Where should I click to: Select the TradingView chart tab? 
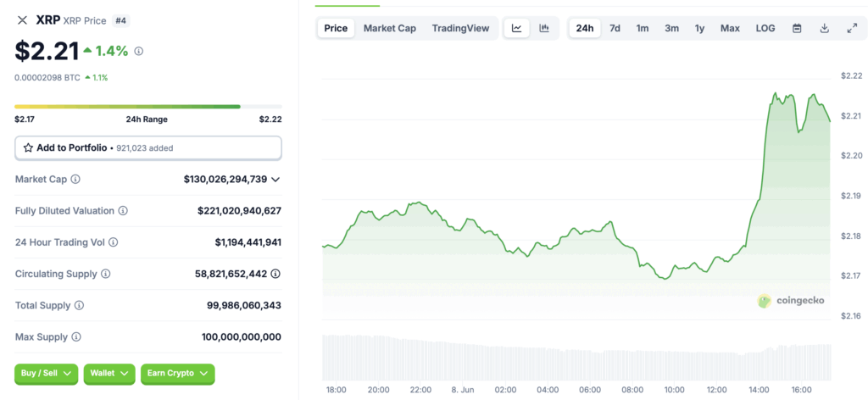pos(460,28)
